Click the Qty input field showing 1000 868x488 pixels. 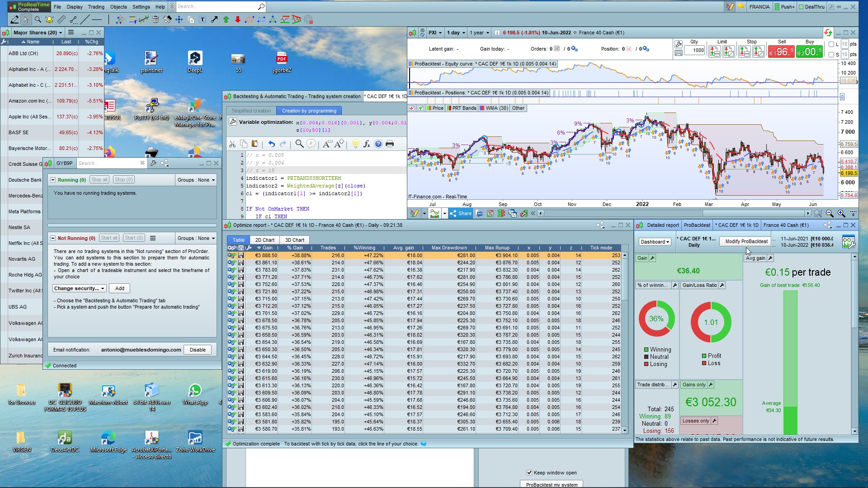click(694, 50)
